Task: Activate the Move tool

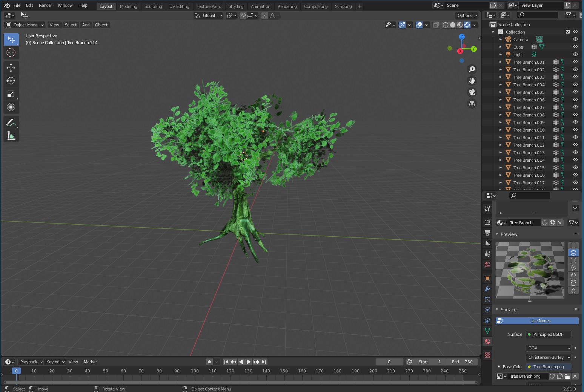Action: click(x=11, y=68)
